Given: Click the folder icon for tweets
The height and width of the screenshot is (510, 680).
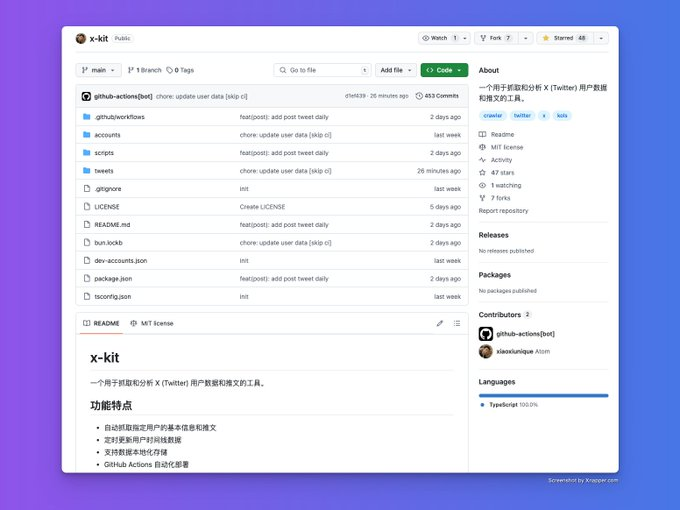Looking at the screenshot, I should pos(86,171).
